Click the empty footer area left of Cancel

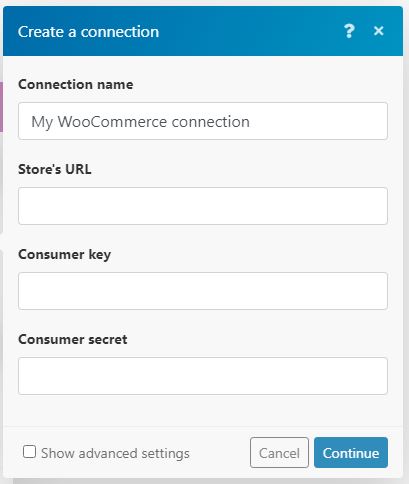coord(220,453)
